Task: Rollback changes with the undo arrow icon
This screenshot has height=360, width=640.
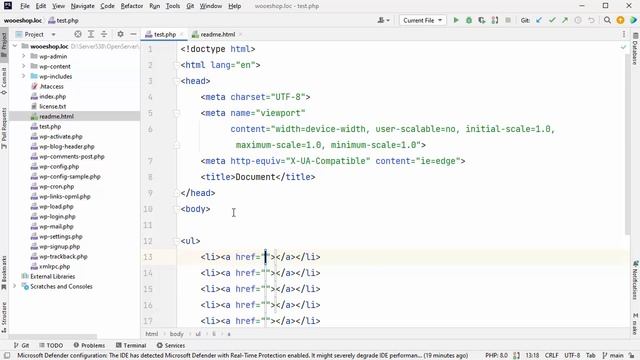Action: click(x=591, y=20)
